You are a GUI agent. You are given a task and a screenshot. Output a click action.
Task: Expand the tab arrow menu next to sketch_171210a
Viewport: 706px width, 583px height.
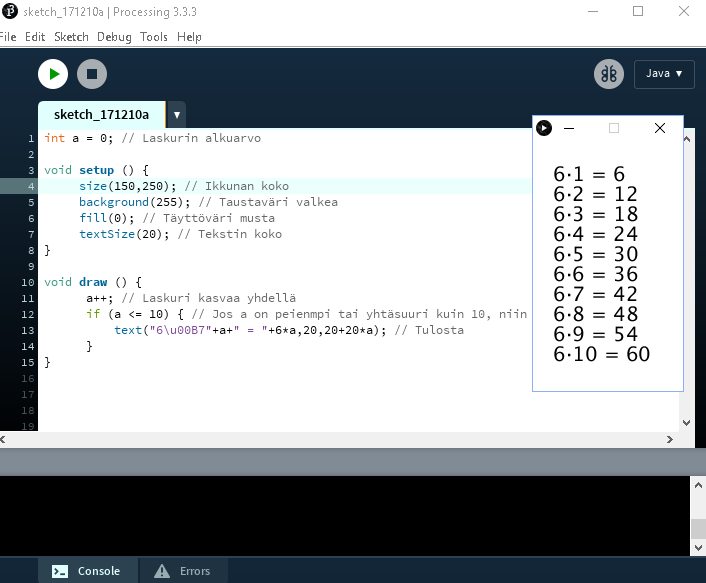click(x=176, y=115)
